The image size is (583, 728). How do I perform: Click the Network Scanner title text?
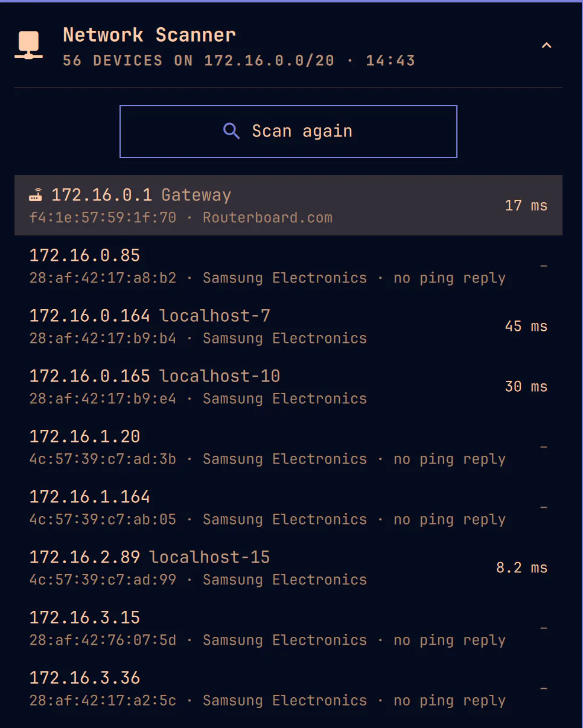point(149,35)
